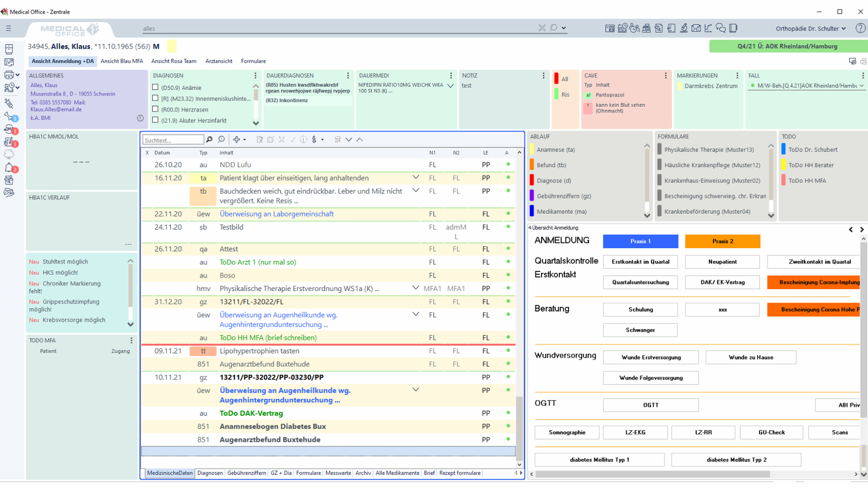Click the printer icon in left sidebar

point(8,75)
